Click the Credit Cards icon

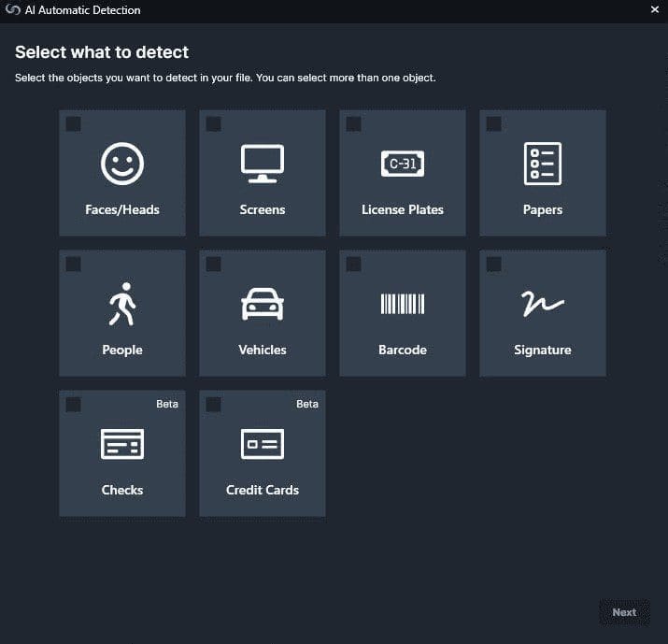263,444
